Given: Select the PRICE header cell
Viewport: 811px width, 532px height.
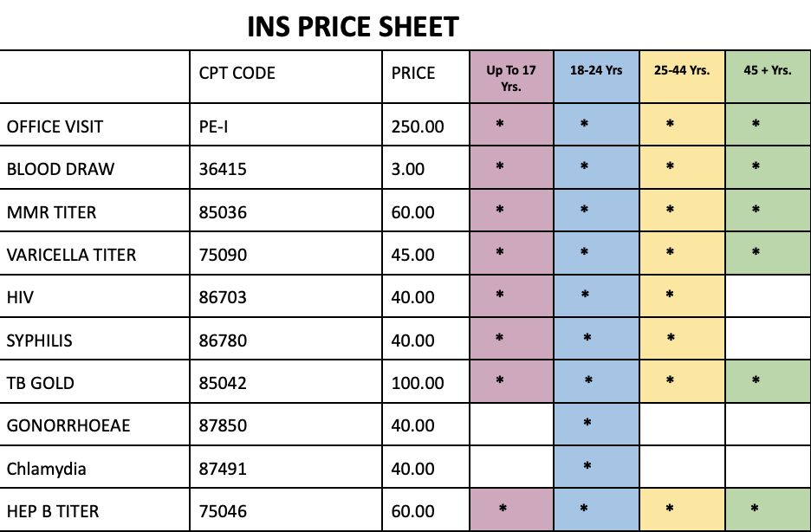Looking at the screenshot, I should 425,77.
